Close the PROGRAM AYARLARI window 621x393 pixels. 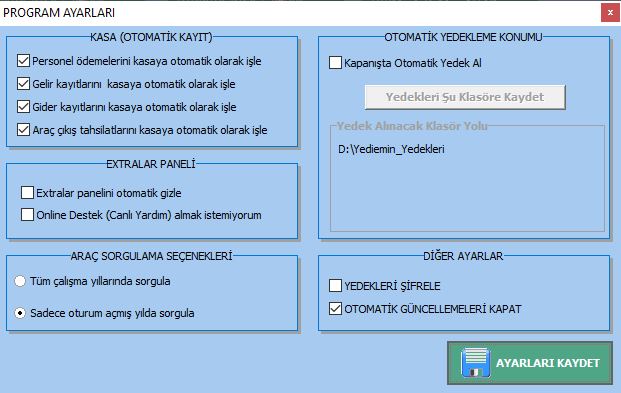(610, 13)
